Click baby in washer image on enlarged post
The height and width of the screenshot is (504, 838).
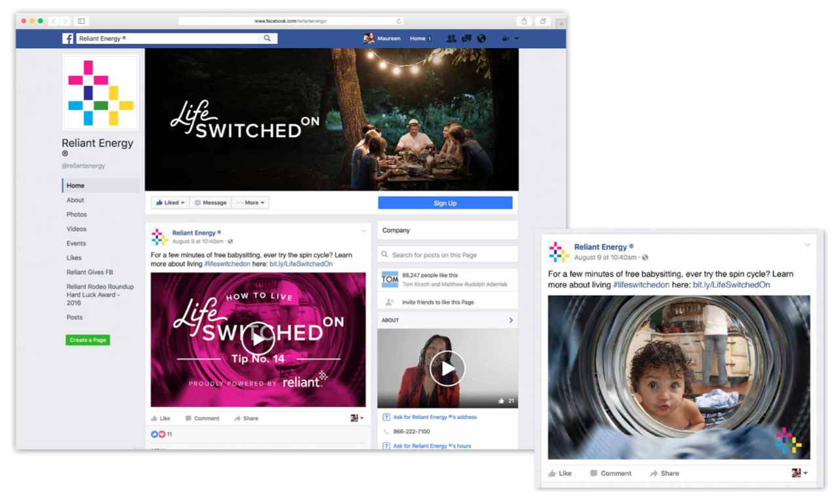pos(679,377)
